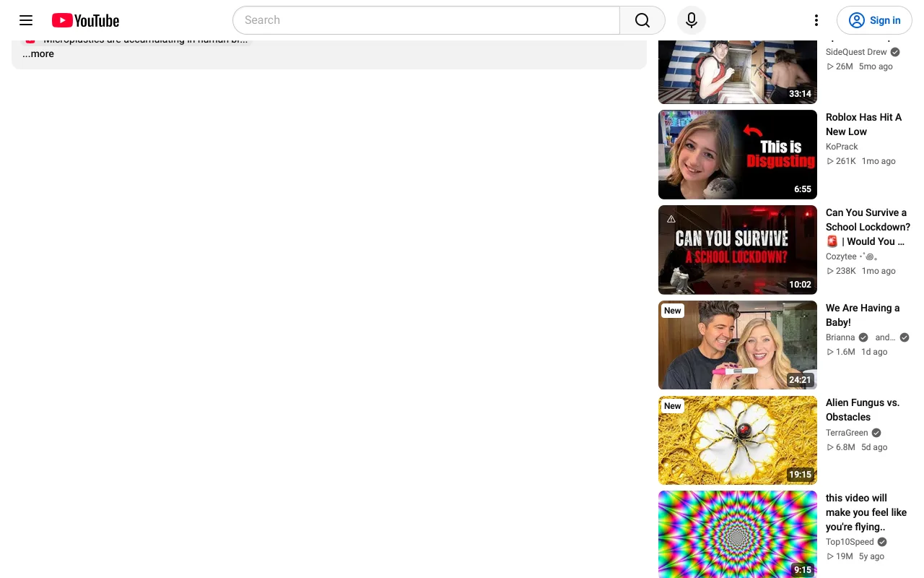Open the hamburger guide menu

point(26,20)
